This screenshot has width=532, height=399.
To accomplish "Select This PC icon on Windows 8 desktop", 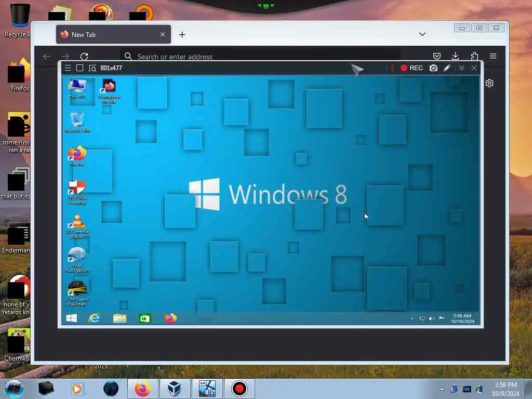I will 77,89.
